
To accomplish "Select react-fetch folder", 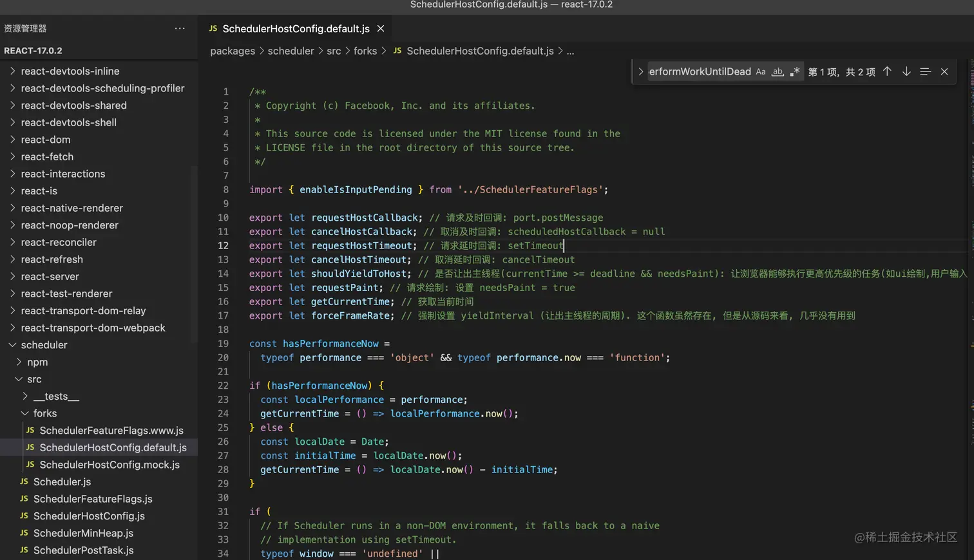I will [47, 156].
